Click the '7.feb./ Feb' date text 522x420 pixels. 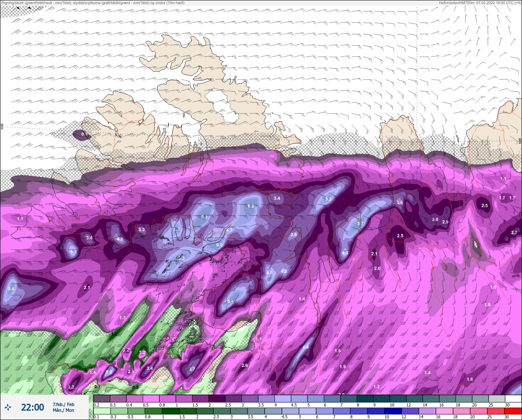pyautogui.click(x=63, y=404)
